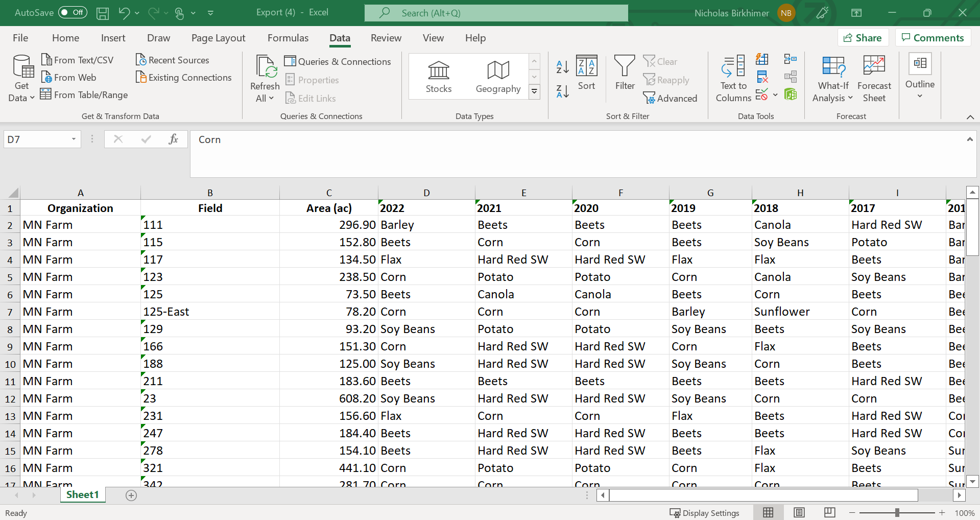Image resolution: width=980 pixels, height=520 pixels.
Task: Click the Insert Function fx icon
Action: pyautogui.click(x=173, y=139)
